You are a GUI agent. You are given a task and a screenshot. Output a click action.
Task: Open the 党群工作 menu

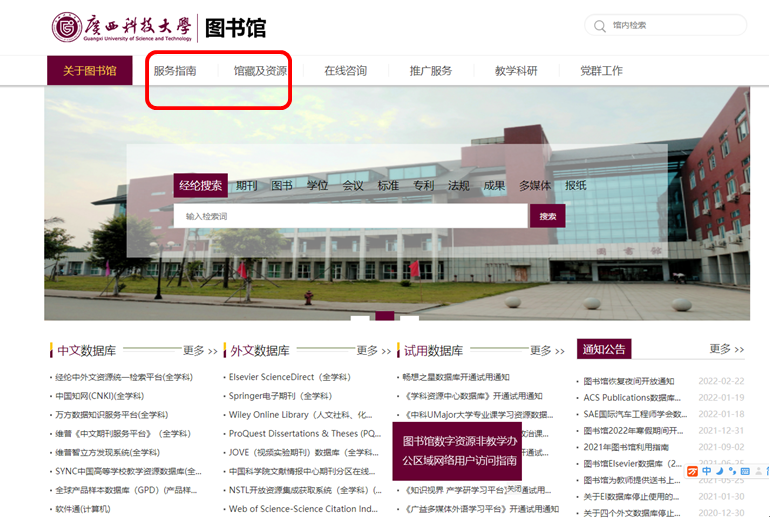pyautogui.click(x=601, y=71)
